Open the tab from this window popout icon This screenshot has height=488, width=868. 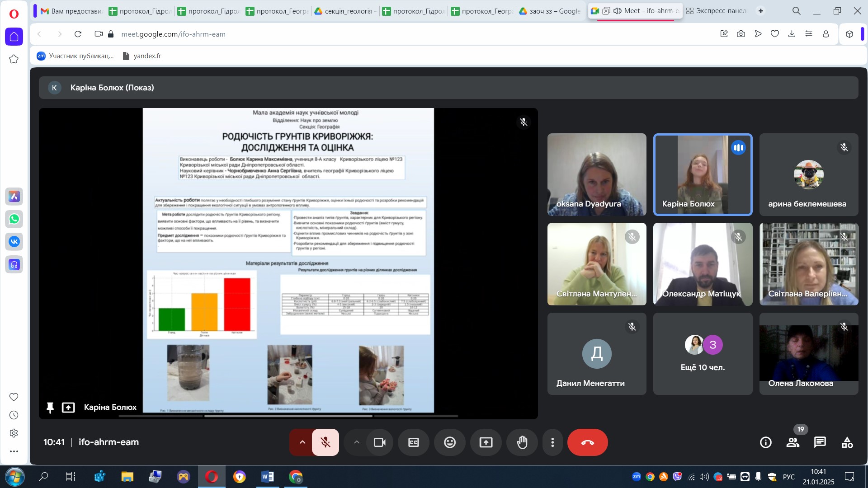(606, 11)
